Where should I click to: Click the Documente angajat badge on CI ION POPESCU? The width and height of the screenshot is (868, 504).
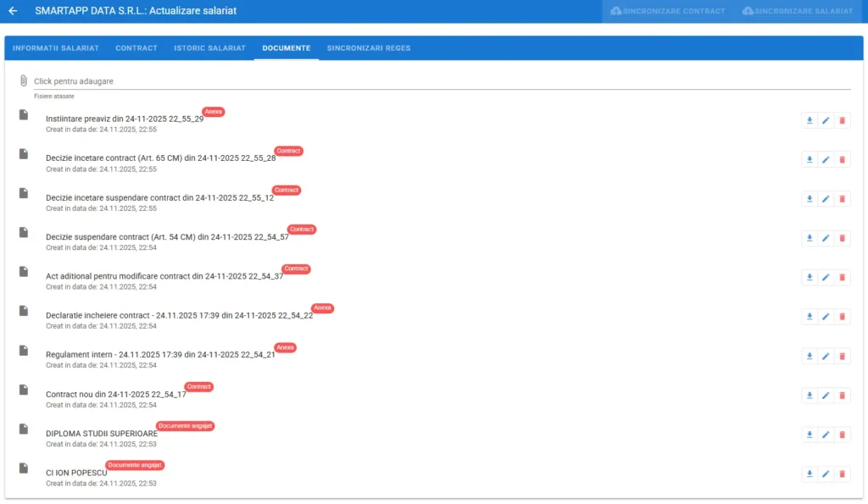pyautogui.click(x=136, y=465)
